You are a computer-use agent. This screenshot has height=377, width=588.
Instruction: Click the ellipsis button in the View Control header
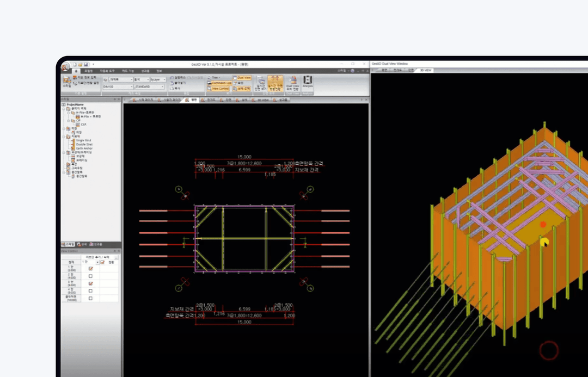coord(117,257)
